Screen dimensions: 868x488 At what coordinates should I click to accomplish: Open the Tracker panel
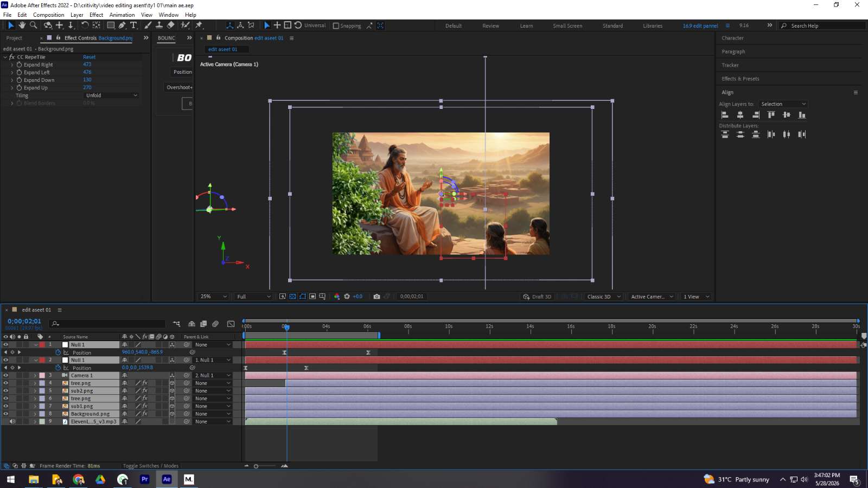(730, 65)
